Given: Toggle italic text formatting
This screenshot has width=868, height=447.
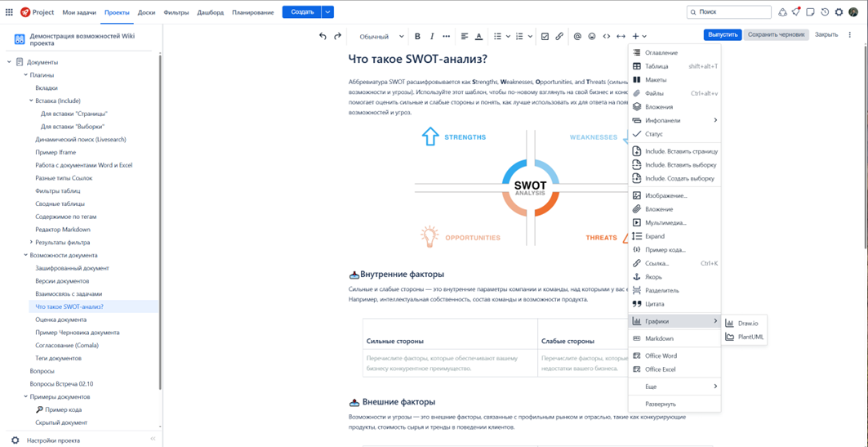Looking at the screenshot, I should pyautogui.click(x=432, y=36).
